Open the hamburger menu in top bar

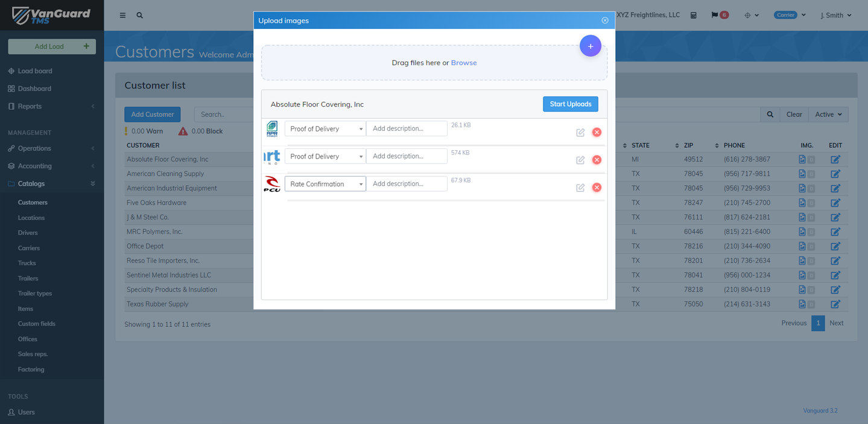tap(122, 16)
